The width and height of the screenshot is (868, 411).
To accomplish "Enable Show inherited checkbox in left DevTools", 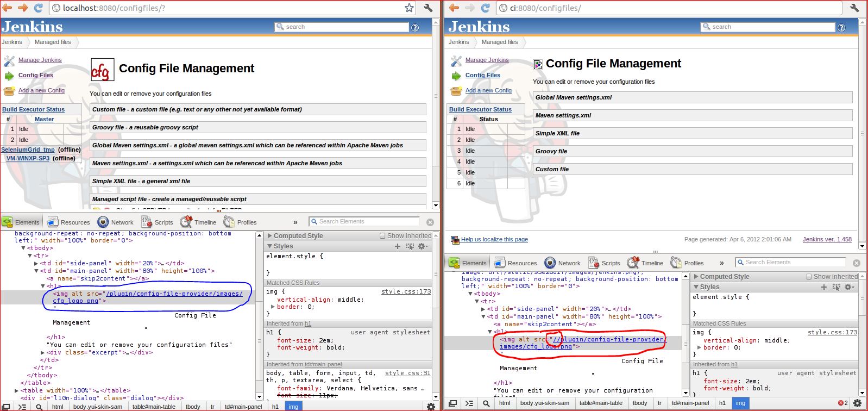I will (x=382, y=236).
